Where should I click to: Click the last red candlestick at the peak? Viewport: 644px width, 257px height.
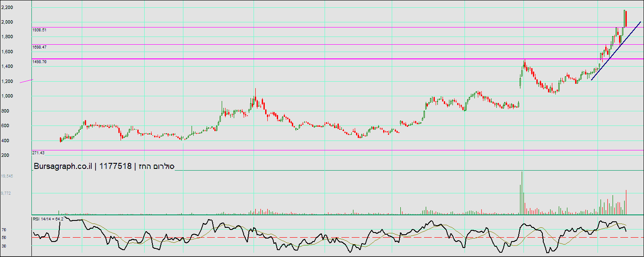(x=626, y=18)
